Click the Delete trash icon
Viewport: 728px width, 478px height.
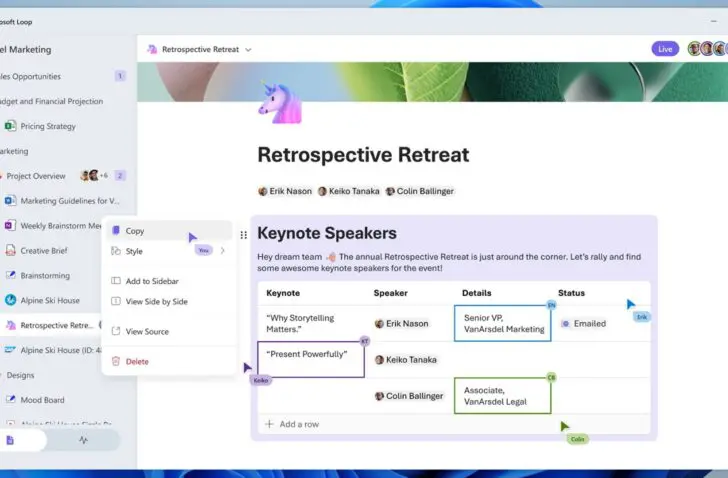click(x=116, y=361)
